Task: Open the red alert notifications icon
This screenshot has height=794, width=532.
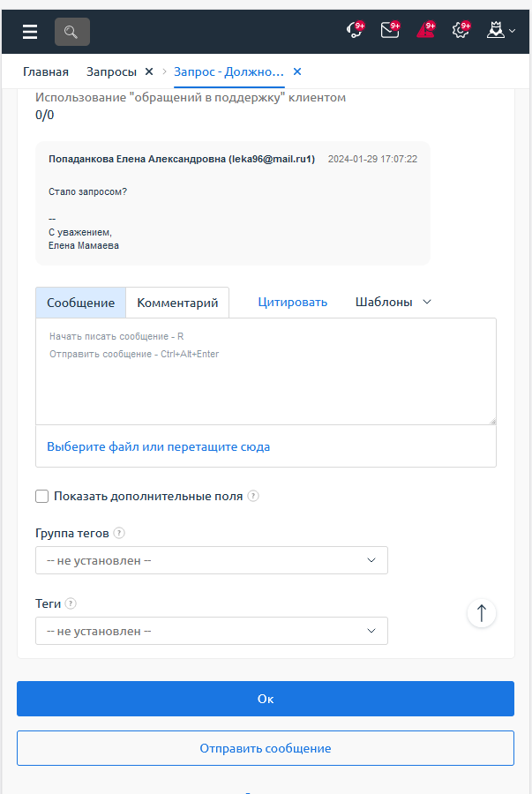Action: click(x=425, y=31)
